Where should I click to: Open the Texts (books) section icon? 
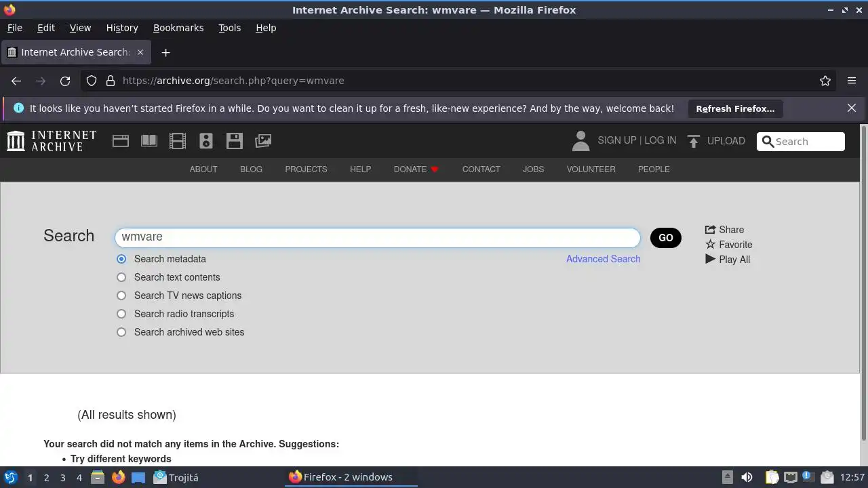(149, 141)
